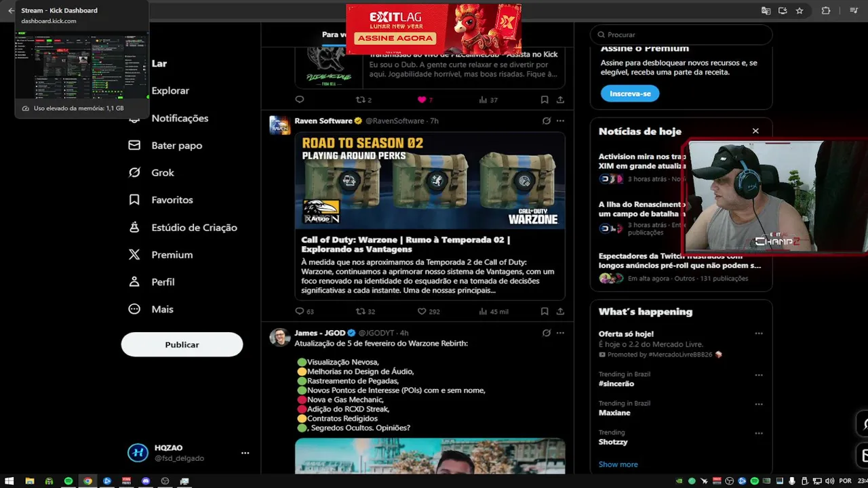Click browser install app icon
Image resolution: width=868 pixels, height=488 pixels.
pyautogui.click(x=783, y=11)
